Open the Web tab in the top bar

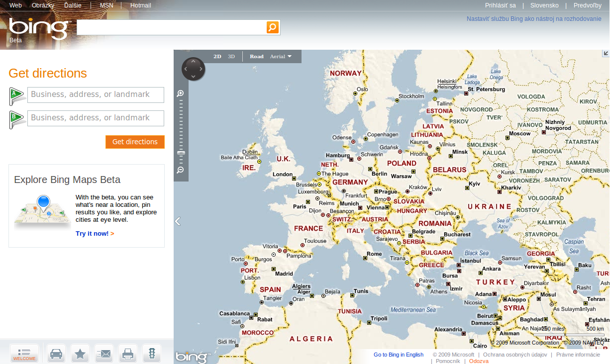tap(15, 5)
